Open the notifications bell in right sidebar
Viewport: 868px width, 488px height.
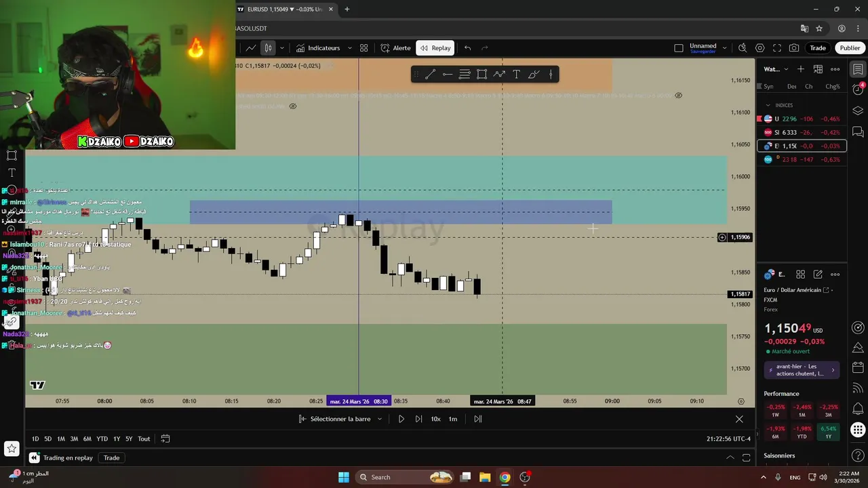(x=858, y=408)
